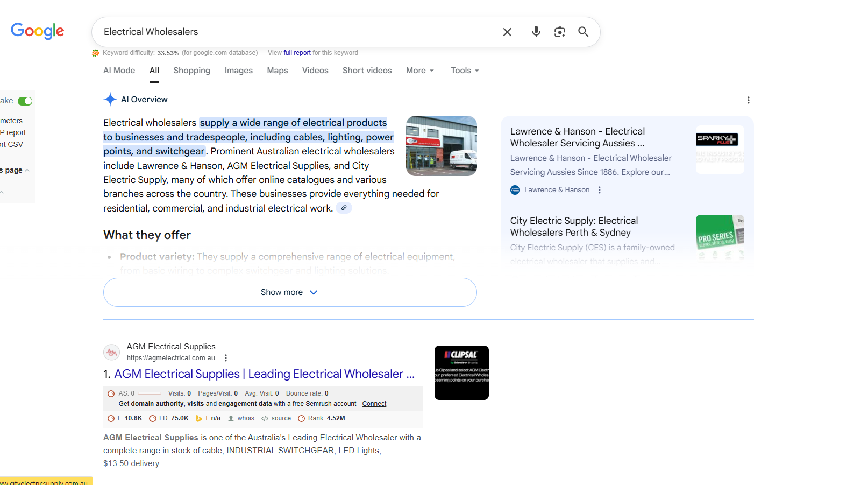The width and height of the screenshot is (868, 485).
Task: Open full report keyword link
Action: click(297, 53)
